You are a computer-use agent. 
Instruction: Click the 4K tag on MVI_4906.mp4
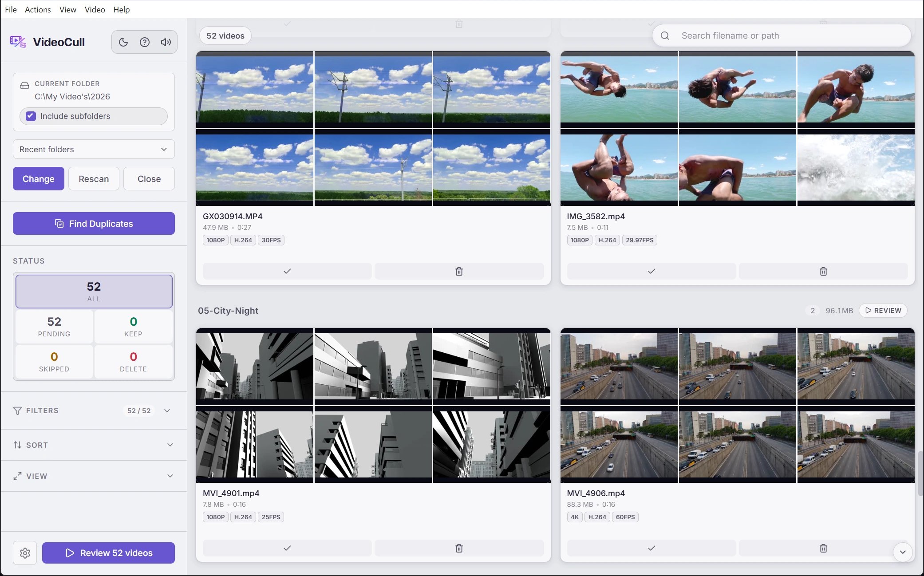click(x=575, y=517)
